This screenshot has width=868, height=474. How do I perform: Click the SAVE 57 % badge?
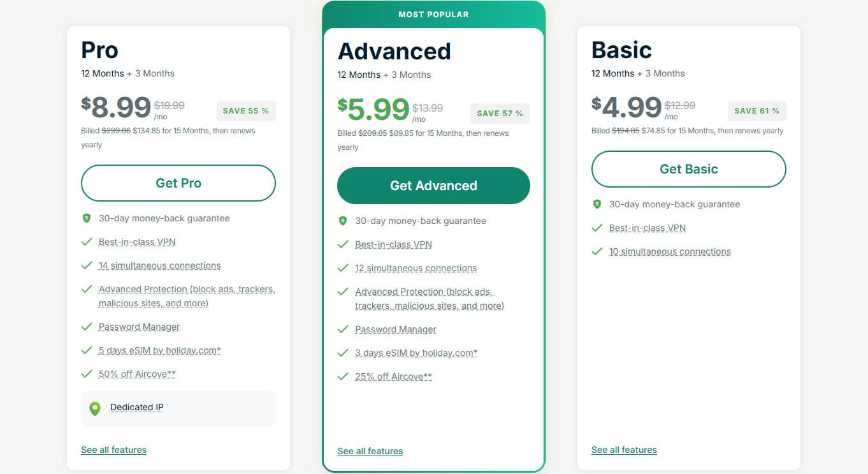click(500, 114)
